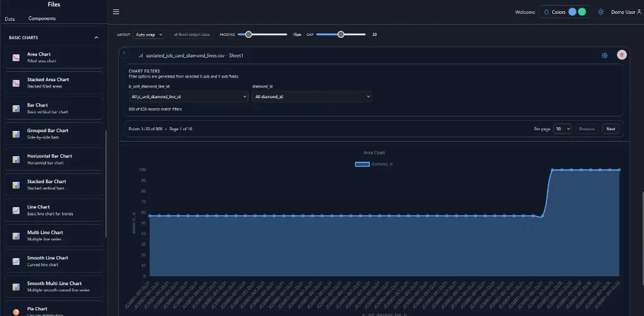Click the Padding slider handle
The width and height of the screenshot is (644, 316).
[x=248, y=35]
